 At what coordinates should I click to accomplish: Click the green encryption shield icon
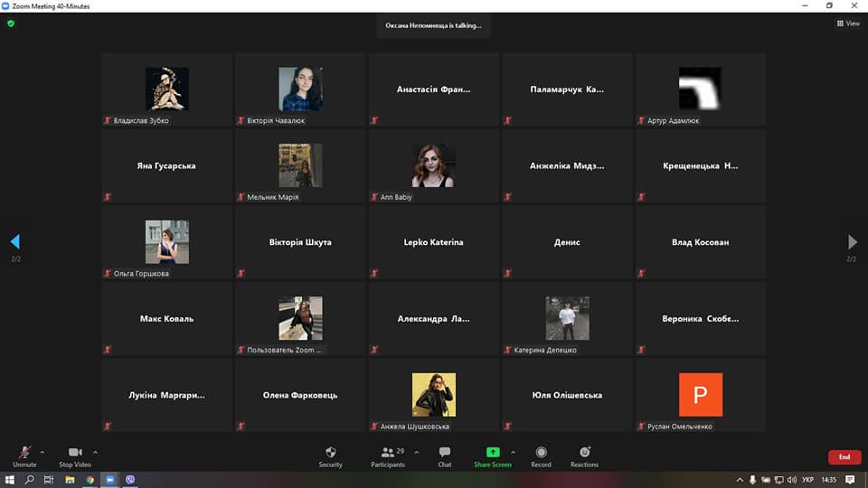pyautogui.click(x=11, y=23)
